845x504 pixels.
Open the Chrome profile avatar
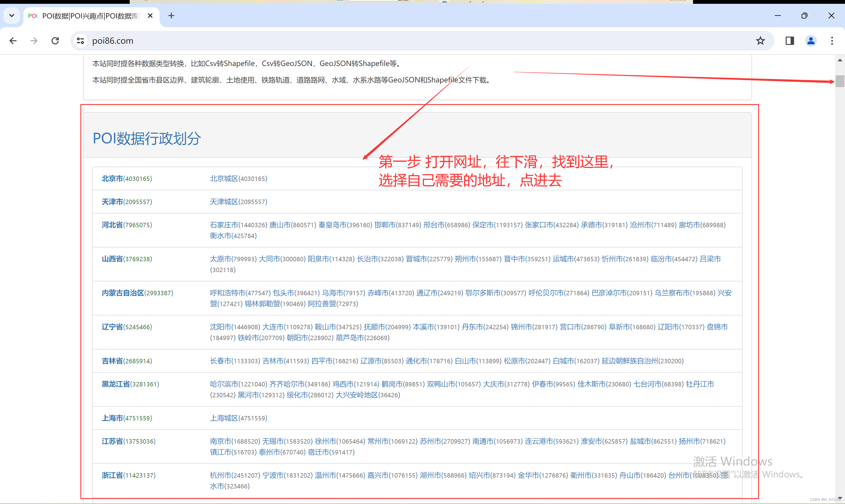coord(811,41)
